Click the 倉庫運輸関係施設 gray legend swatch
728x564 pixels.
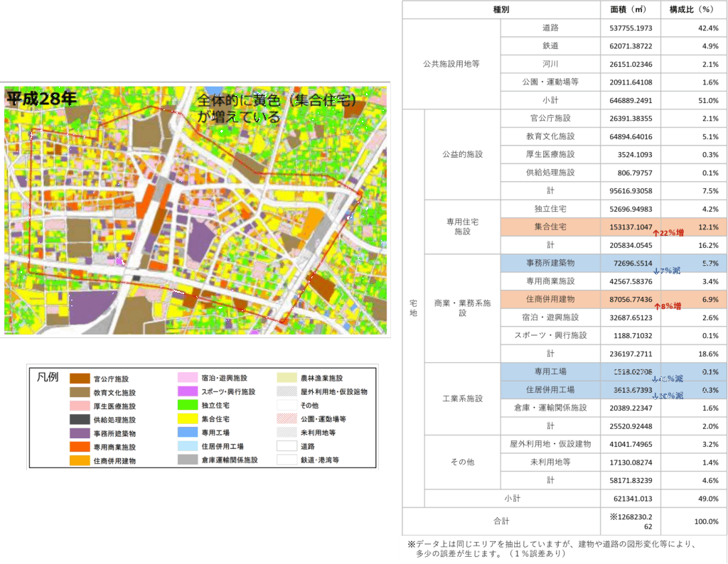(x=188, y=460)
